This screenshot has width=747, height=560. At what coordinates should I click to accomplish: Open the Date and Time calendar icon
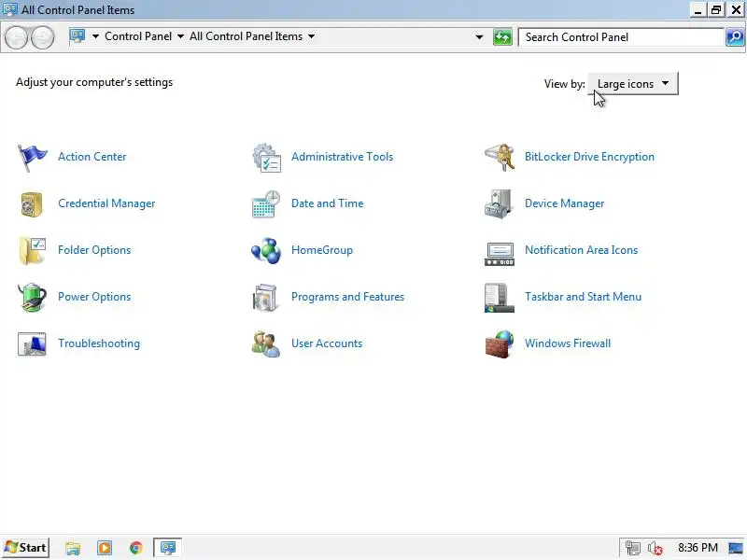coord(266,203)
